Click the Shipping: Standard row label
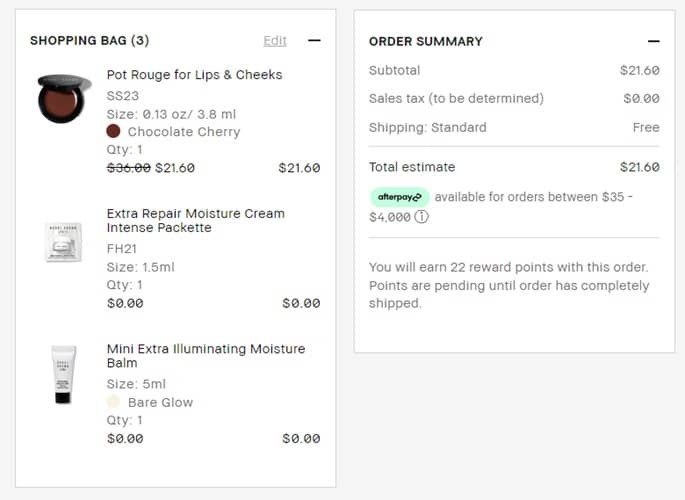685x500 pixels. point(427,128)
